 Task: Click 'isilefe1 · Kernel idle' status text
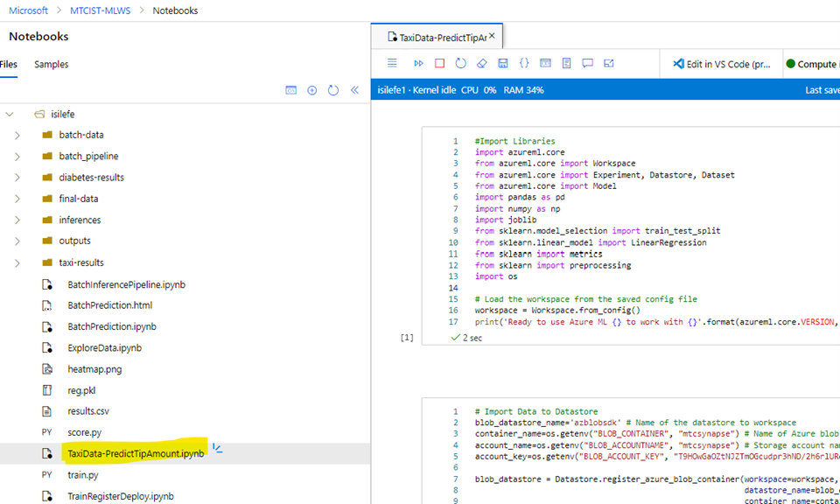click(x=416, y=90)
